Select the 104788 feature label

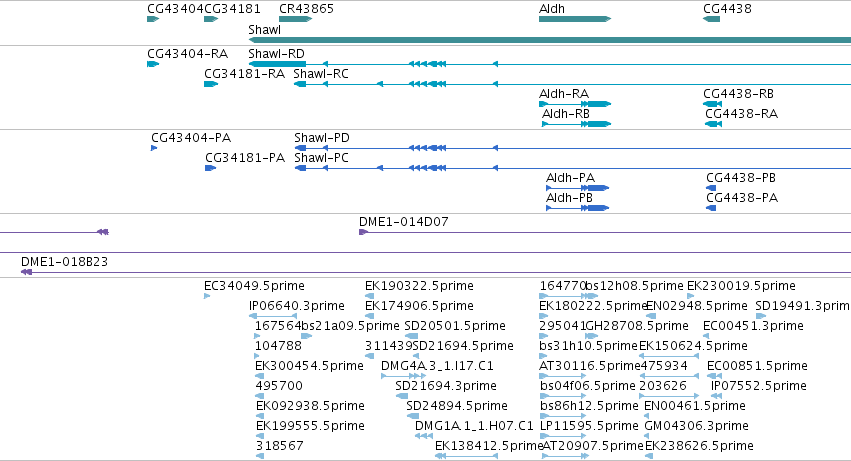pos(278,346)
